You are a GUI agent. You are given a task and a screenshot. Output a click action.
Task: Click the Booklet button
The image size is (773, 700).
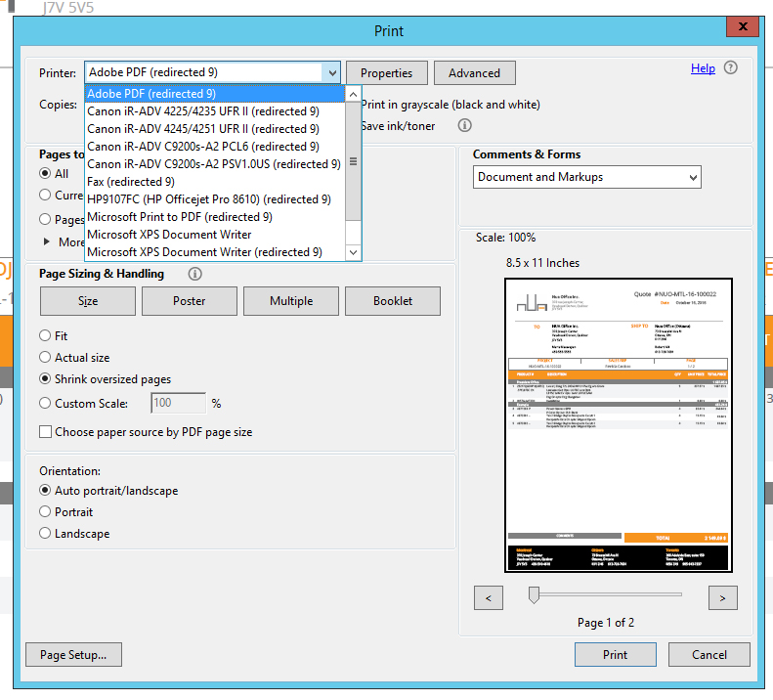pos(392,301)
